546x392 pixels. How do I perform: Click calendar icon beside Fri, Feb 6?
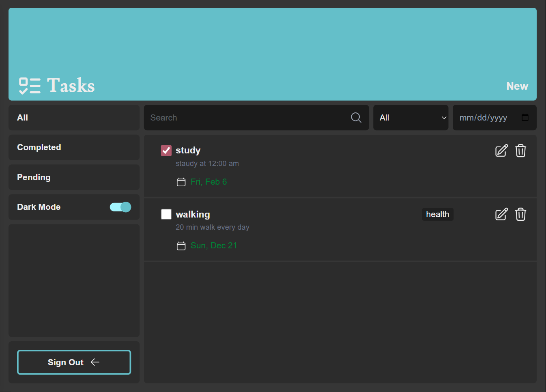181,182
